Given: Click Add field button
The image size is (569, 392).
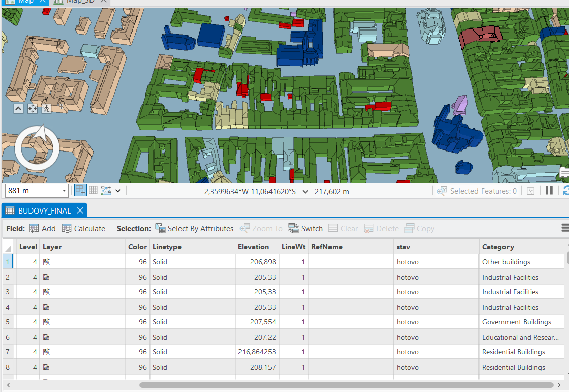Looking at the screenshot, I should coord(42,229).
